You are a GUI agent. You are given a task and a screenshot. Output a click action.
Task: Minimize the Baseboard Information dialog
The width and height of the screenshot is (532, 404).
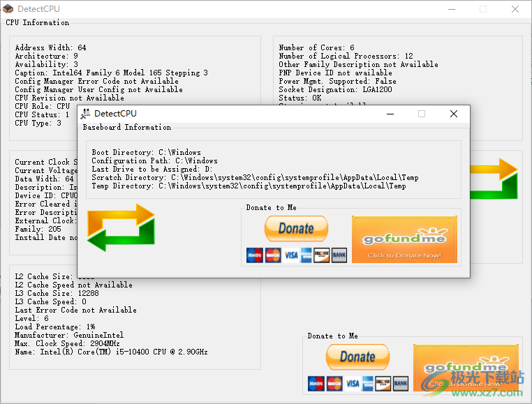pos(390,114)
